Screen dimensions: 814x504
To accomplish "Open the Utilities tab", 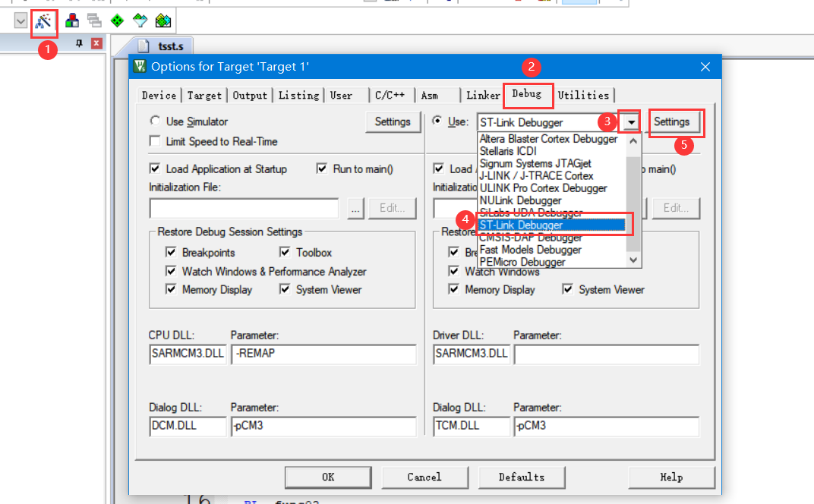I will [583, 96].
